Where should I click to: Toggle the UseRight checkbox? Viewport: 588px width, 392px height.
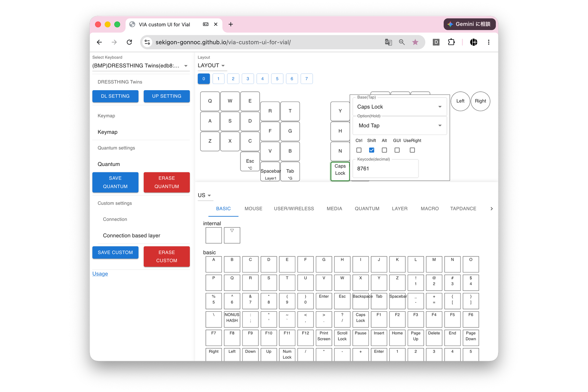point(412,150)
